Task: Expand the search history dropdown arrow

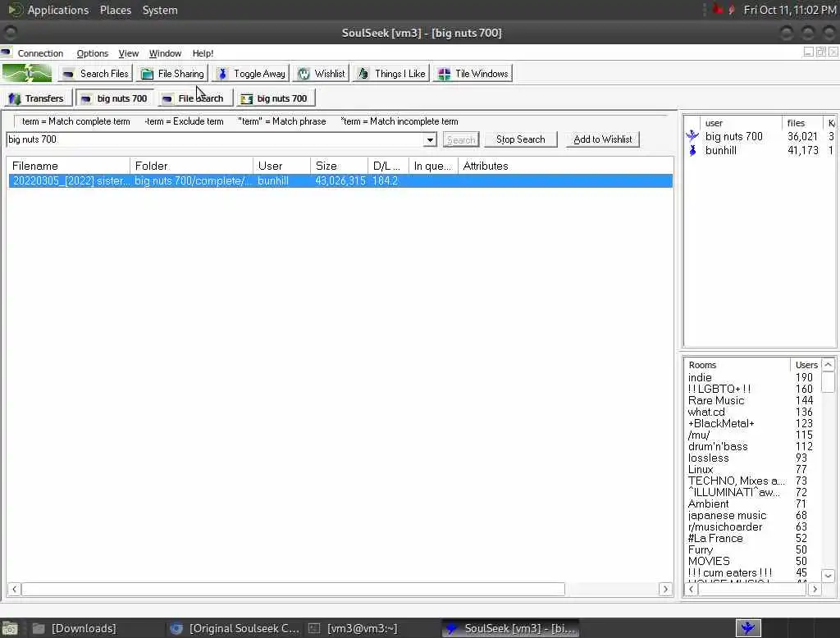Action: (x=430, y=139)
